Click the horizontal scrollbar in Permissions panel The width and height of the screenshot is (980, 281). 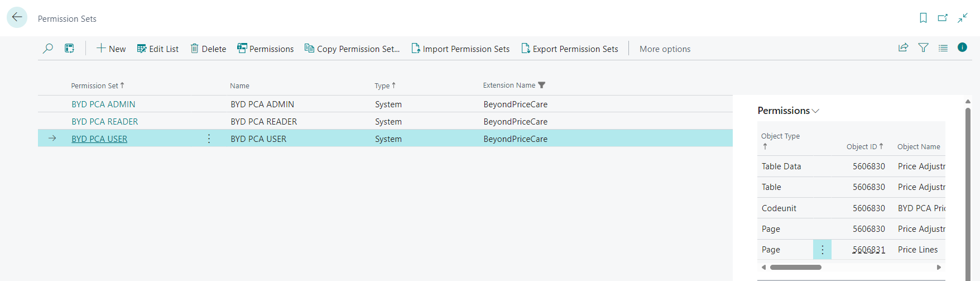[x=795, y=268]
